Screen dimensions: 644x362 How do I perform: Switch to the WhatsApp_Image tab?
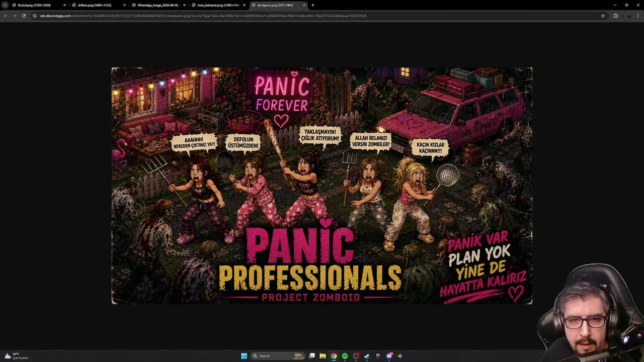(157, 5)
